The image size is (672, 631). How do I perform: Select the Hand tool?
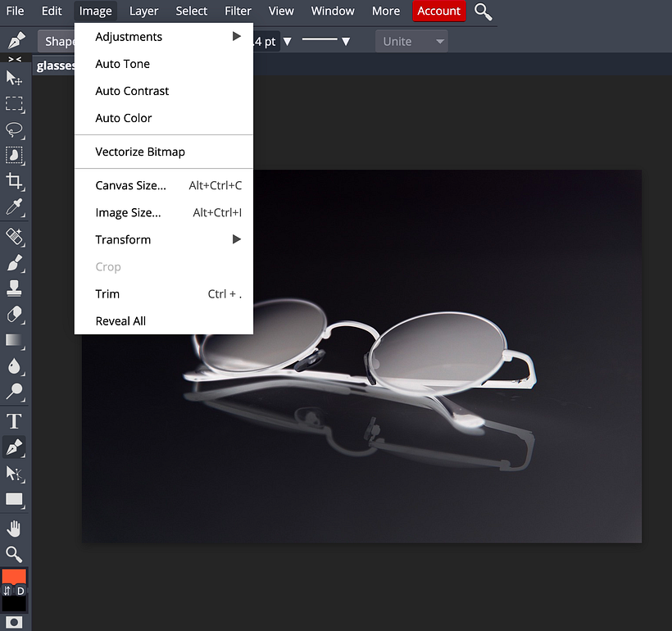(14, 529)
